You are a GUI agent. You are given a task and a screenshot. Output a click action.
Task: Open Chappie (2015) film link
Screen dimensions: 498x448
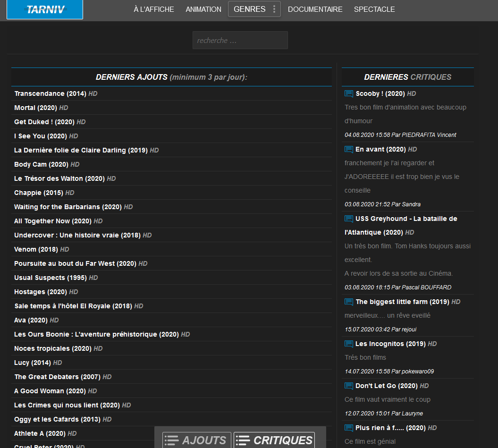(x=44, y=193)
